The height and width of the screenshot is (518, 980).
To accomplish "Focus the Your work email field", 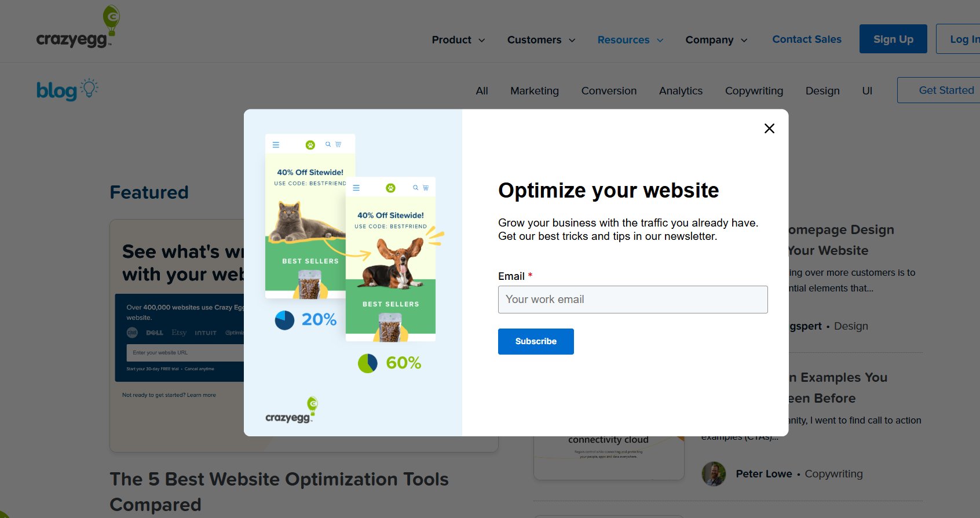I will point(632,300).
